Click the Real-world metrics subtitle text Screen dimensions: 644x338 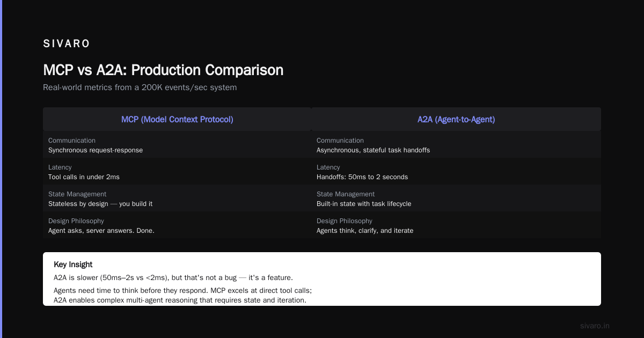click(140, 87)
